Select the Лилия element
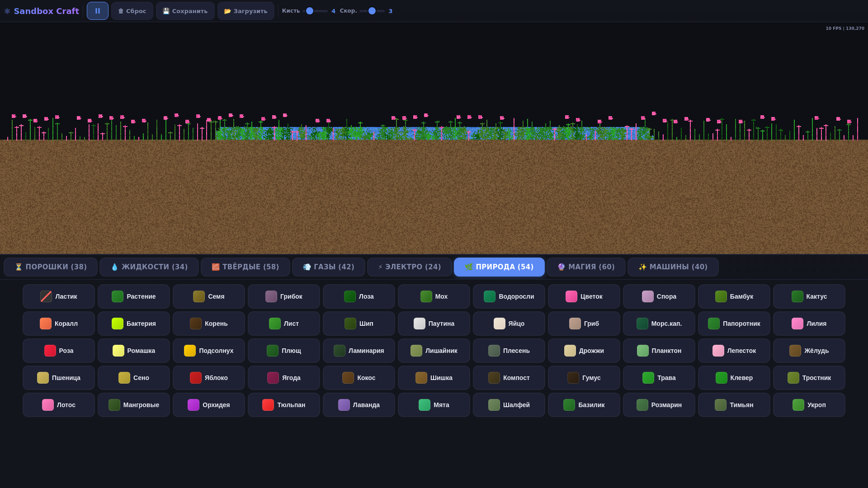868x488 pixels. coord(809,324)
